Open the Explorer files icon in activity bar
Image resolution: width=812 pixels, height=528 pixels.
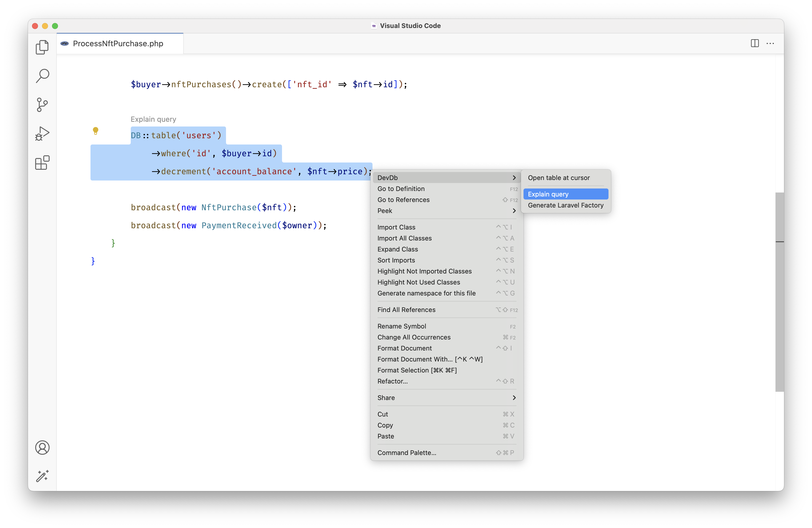point(42,47)
